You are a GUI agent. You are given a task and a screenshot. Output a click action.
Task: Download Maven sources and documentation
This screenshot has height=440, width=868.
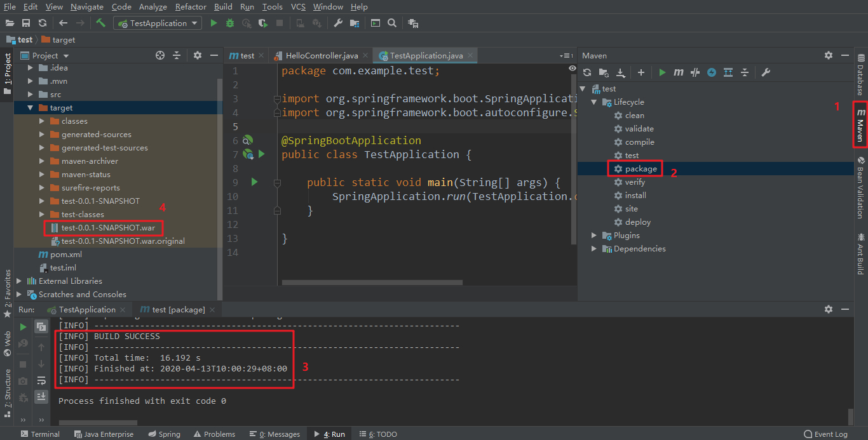point(621,72)
